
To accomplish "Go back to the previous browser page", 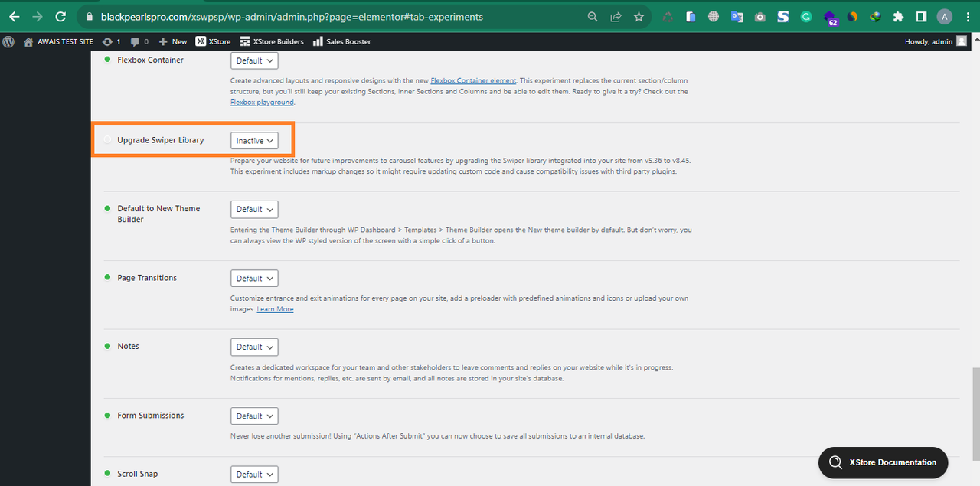I will pyautogui.click(x=15, y=16).
